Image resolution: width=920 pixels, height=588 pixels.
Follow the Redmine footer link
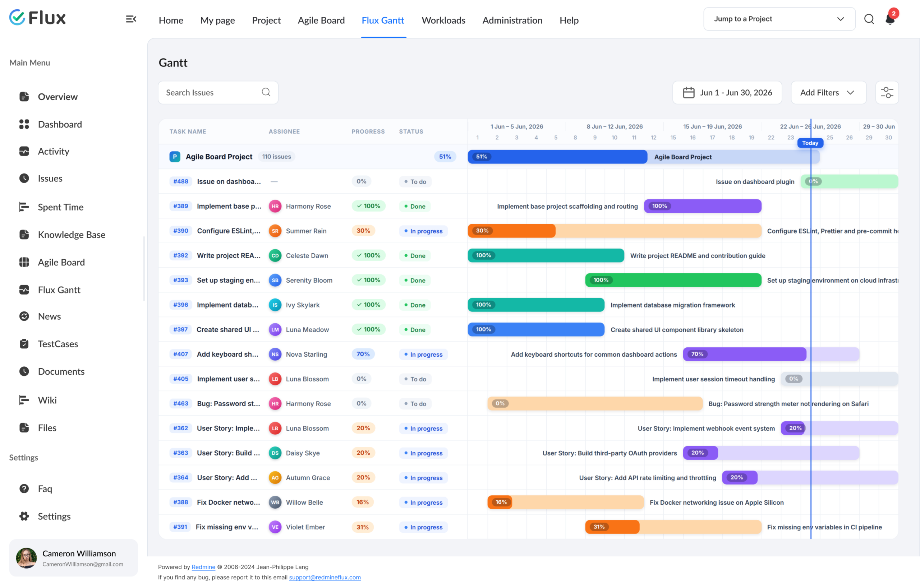203,567
